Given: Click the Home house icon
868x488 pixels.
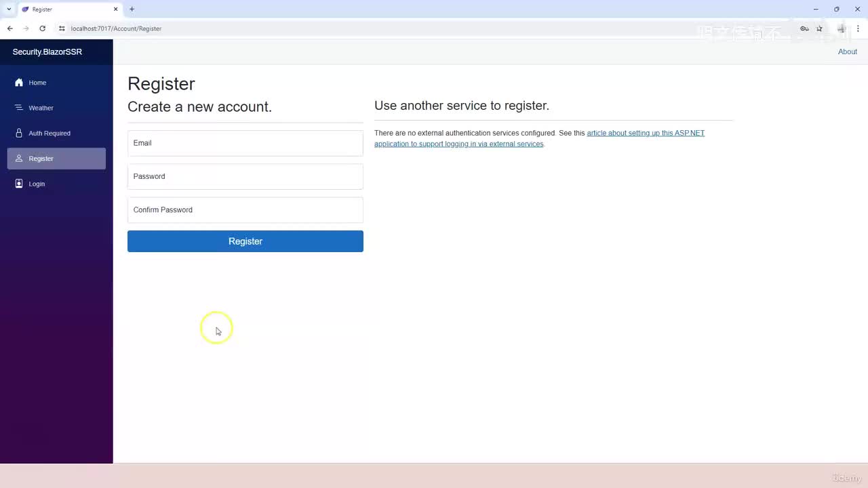Looking at the screenshot, I should coord(19,83).
